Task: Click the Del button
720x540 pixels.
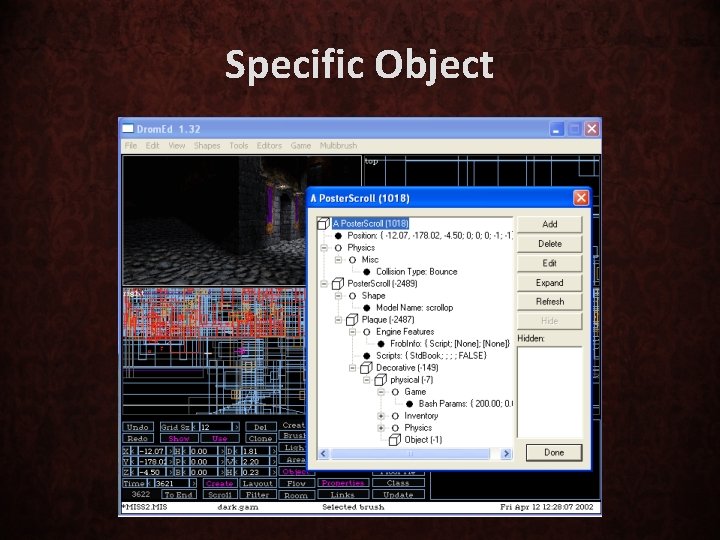Action: click(x=260, y=427)
